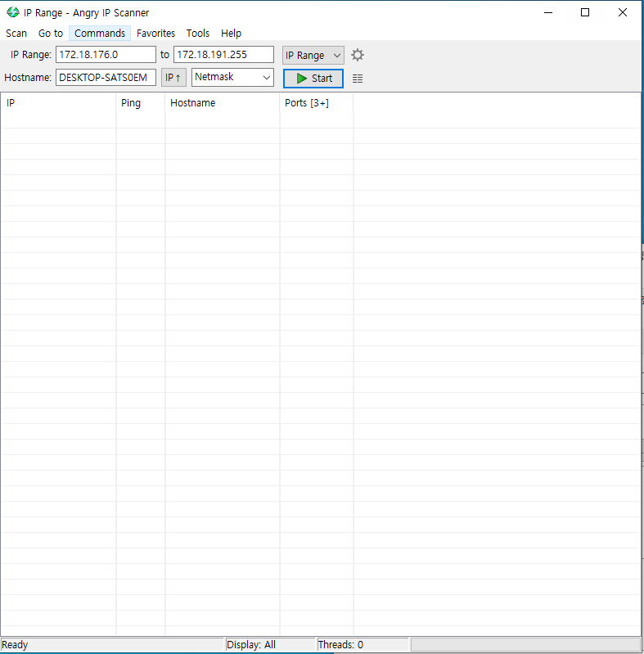Close the Angry IP Scanner window
Image resolution: width=644 pixels, height=654 pixels.
pyautogui.click(x=622, y=12)
